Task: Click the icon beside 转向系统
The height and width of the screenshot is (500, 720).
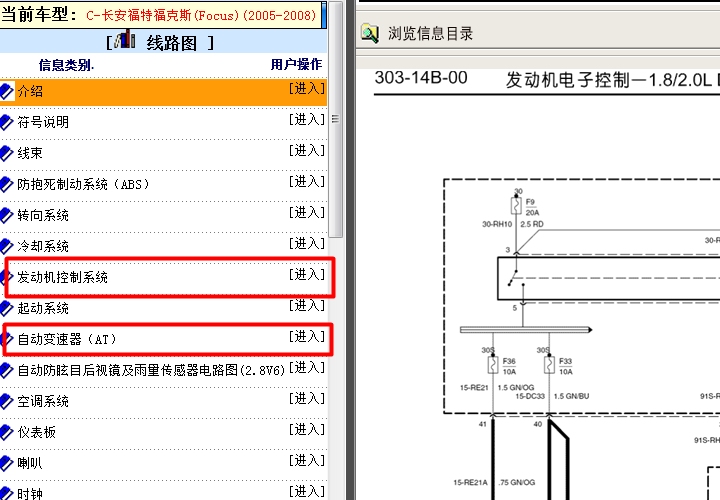Action: 6,215
